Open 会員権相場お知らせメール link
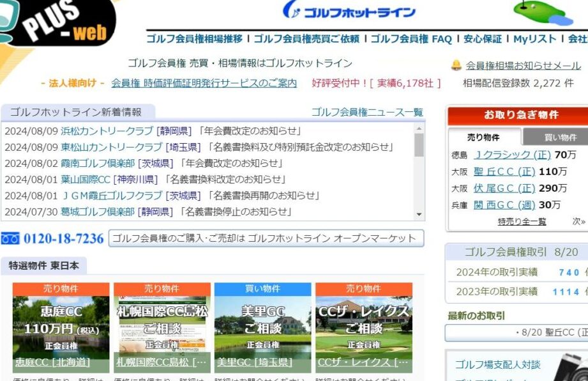Viewport: 588px width, 381px height. coord(523,65)
